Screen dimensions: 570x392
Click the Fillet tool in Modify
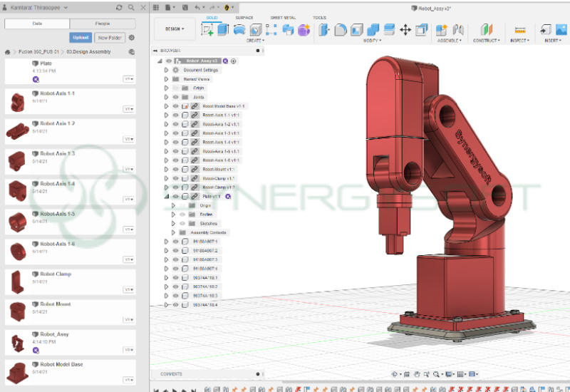340,30
